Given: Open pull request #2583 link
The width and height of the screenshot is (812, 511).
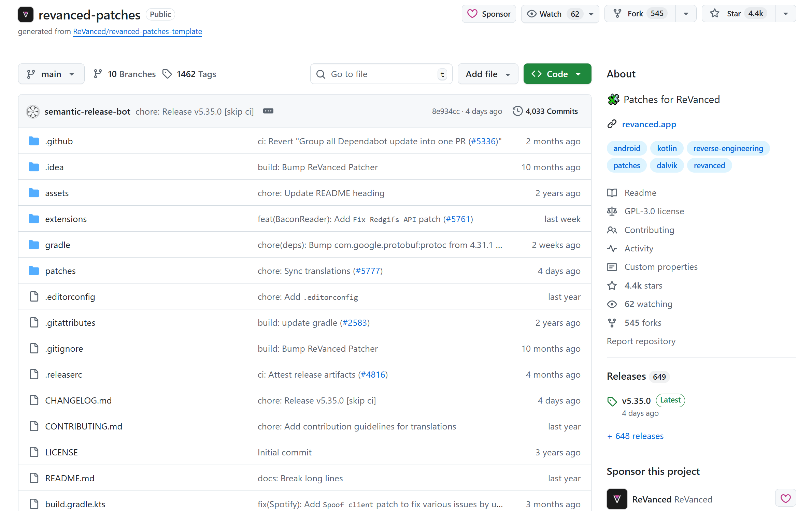Looking at the screenshot, I should [x=355, y=323].
